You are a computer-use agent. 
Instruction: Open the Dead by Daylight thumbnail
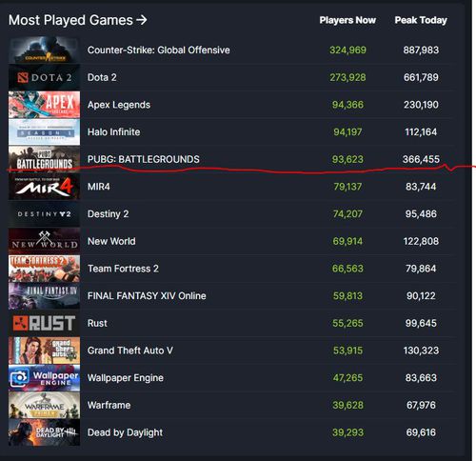click(x=44, y=432)
